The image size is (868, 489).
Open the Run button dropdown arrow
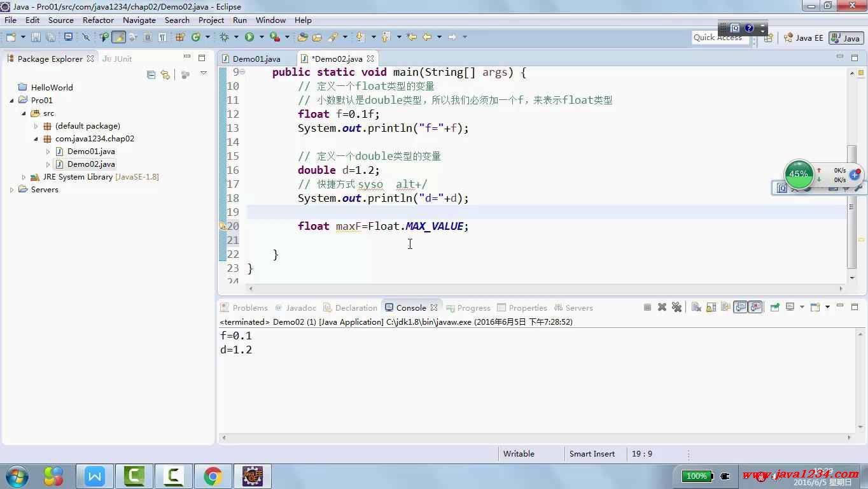[x=262, y=37]
